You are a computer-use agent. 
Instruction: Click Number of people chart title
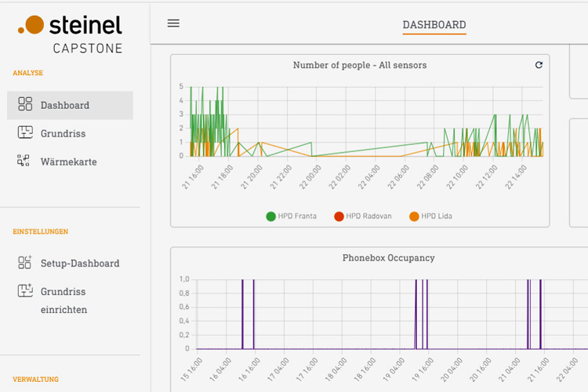(x=359, y=65)
